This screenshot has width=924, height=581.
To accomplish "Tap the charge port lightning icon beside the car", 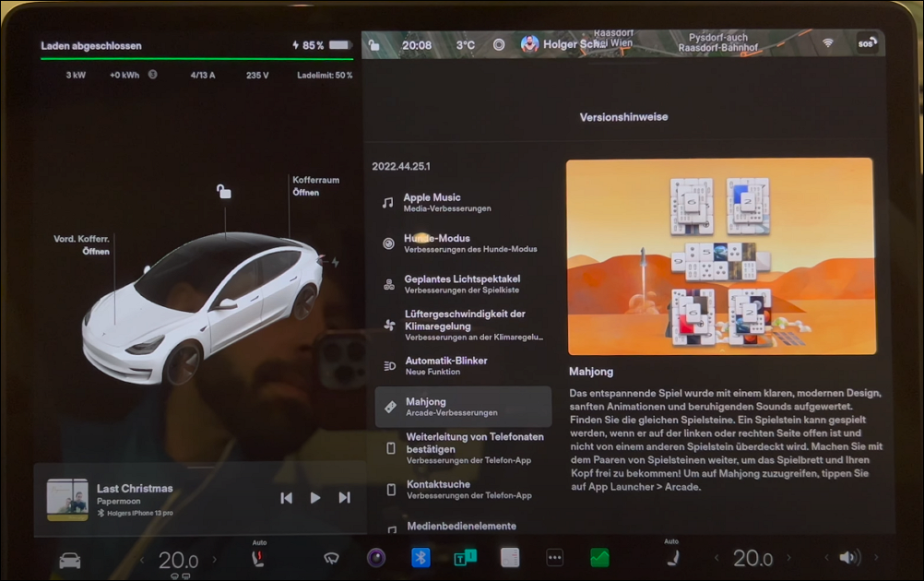I will tap(336, 262).
